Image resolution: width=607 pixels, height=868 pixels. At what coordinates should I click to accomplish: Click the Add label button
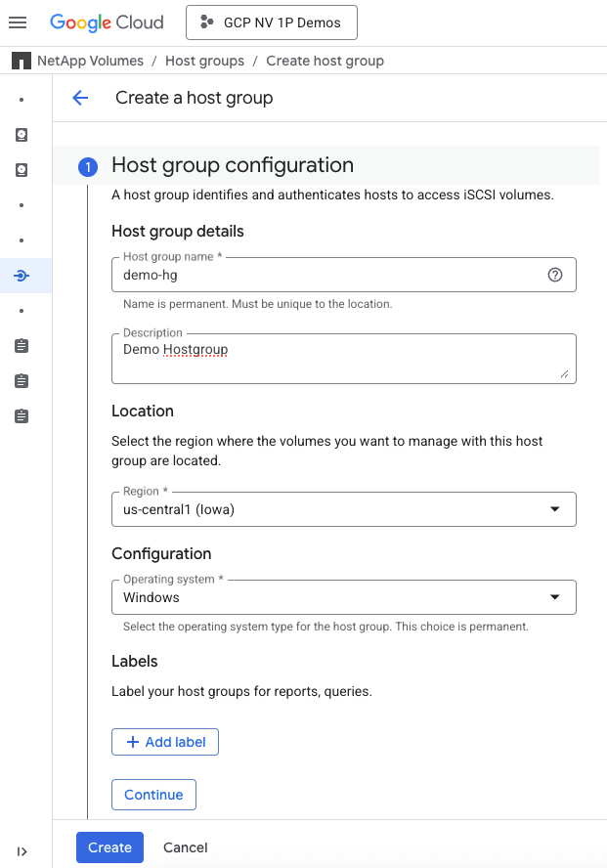pos(165,742)
